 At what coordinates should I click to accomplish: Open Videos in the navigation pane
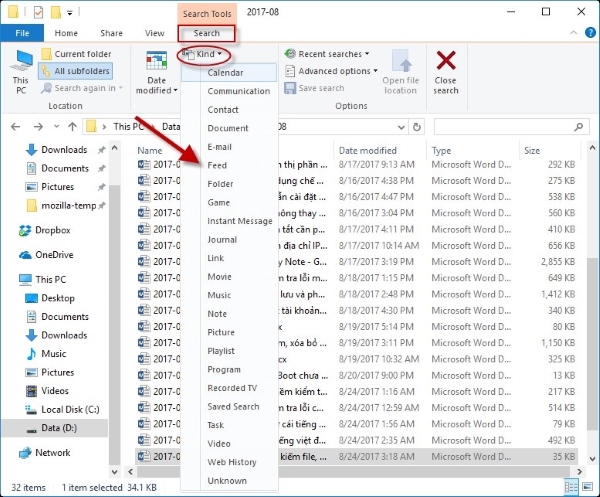point(55,391)
